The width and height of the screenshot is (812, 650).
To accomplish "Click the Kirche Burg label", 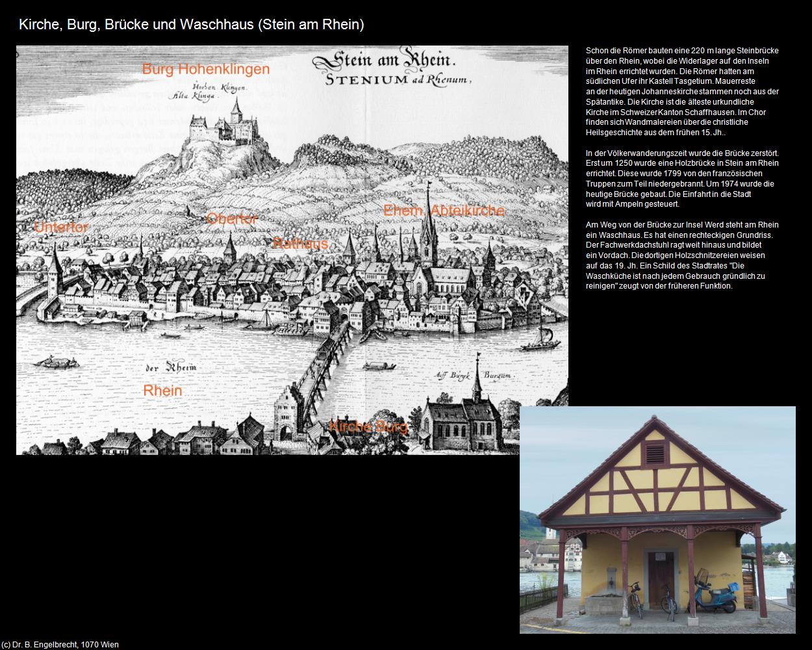I will coord(368,426).
